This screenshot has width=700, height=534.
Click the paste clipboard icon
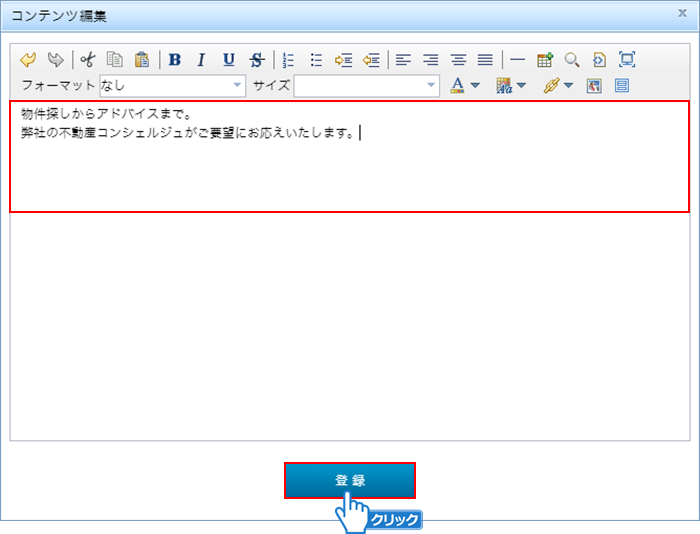142,60
